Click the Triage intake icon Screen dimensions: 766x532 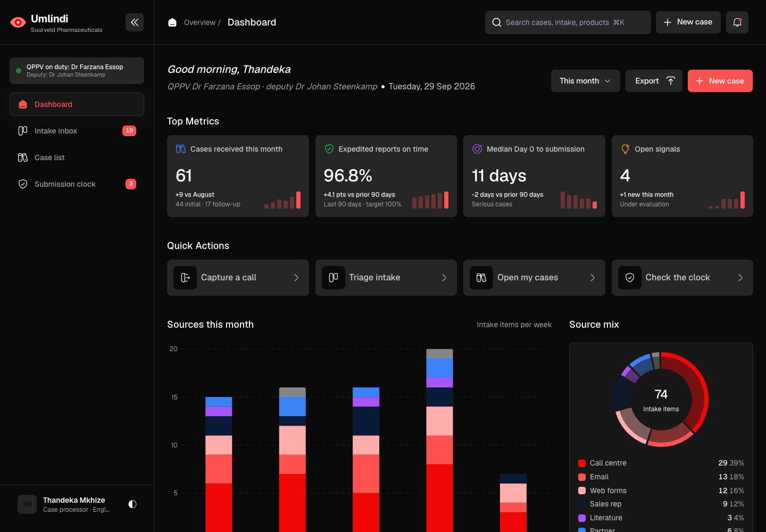tap(334, 278)
